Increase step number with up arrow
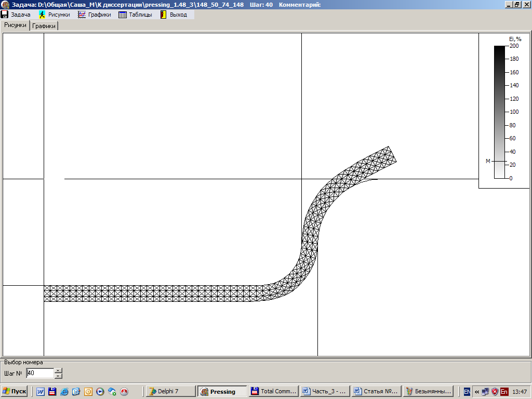This screenshot has width=532, height=399. point(58,370)
